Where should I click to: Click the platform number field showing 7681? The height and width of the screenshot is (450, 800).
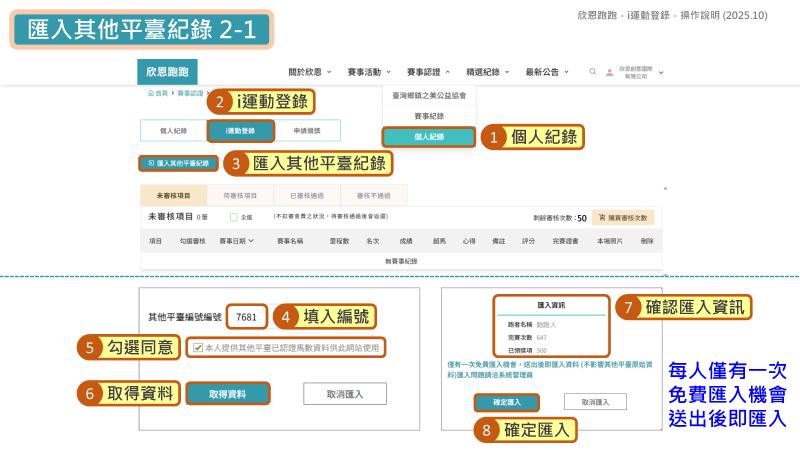[246, 317]
